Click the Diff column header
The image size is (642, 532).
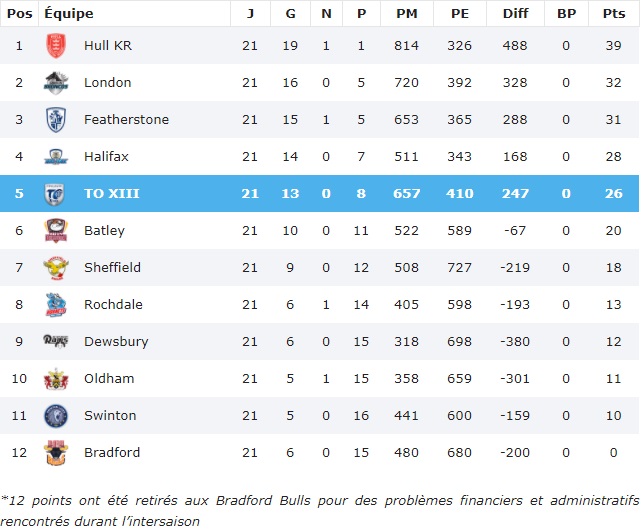515,13
